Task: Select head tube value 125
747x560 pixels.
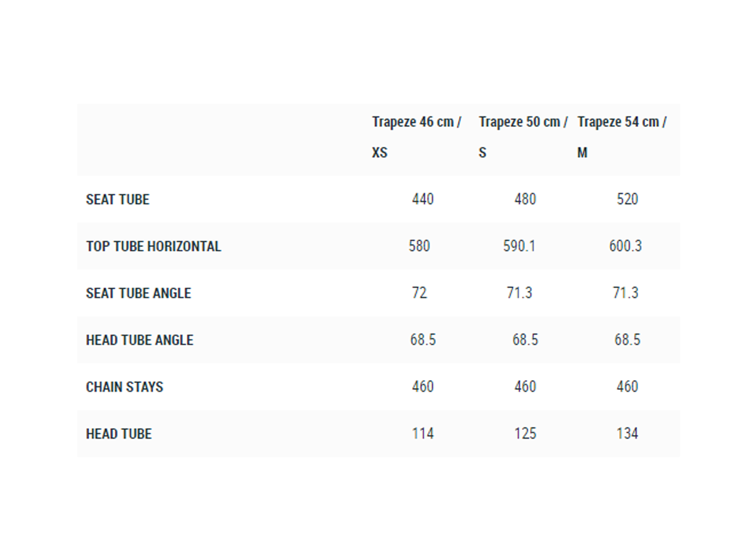Action: coord(525,433)
